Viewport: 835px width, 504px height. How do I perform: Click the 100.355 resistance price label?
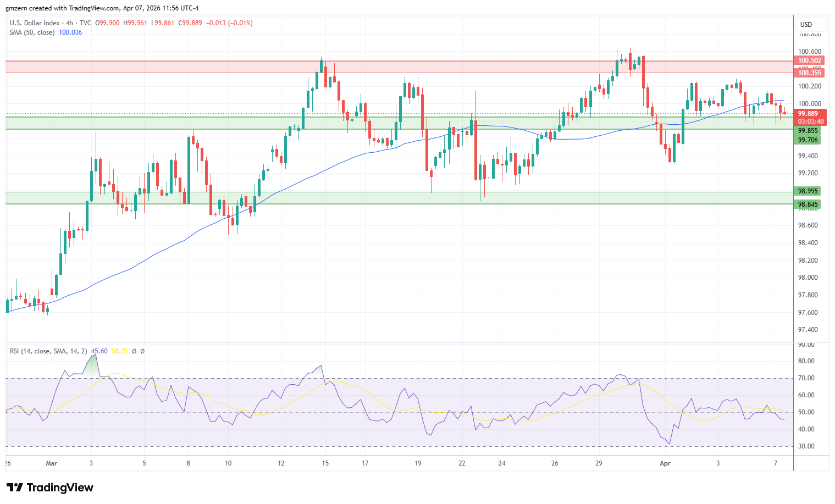(x=810, y=73)
